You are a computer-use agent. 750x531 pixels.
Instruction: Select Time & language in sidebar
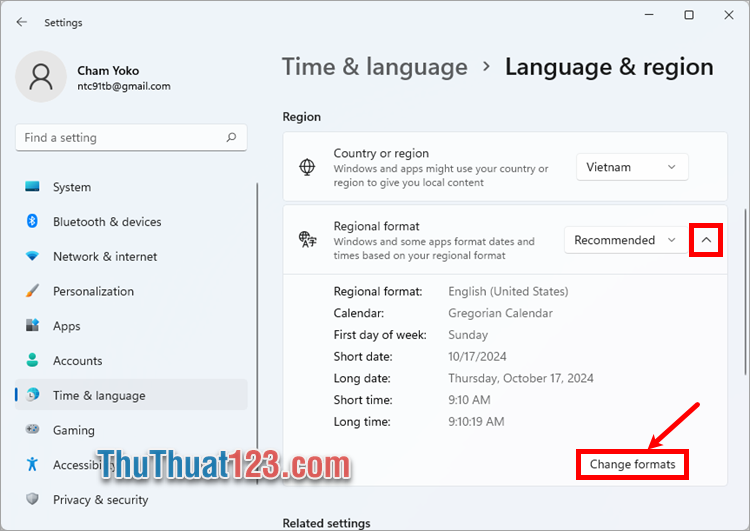click(99, 396)
